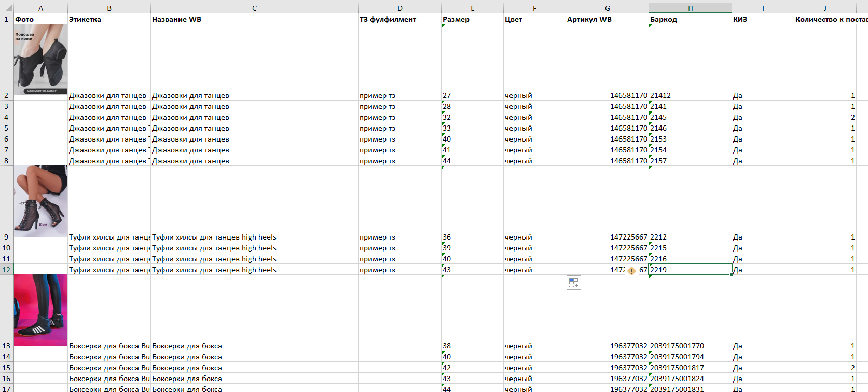Select column B header

(x=109, y=8)
